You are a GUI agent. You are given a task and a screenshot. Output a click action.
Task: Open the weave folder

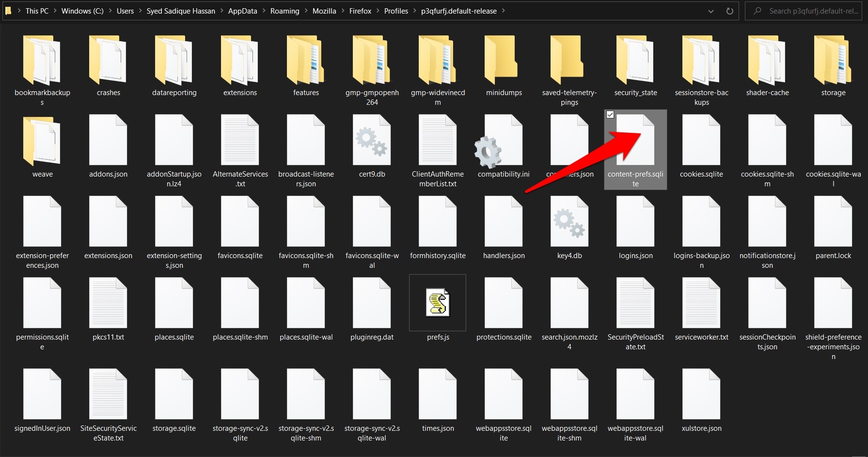(x=42, y=142)
